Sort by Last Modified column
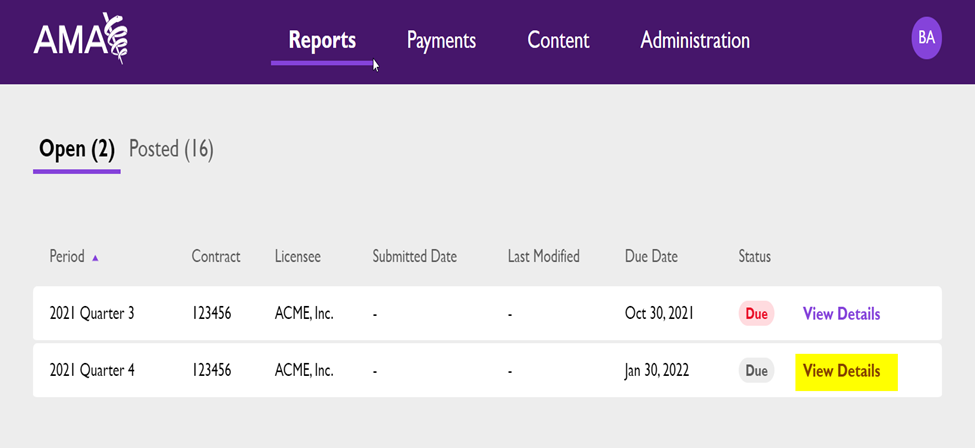 [543, 256]
